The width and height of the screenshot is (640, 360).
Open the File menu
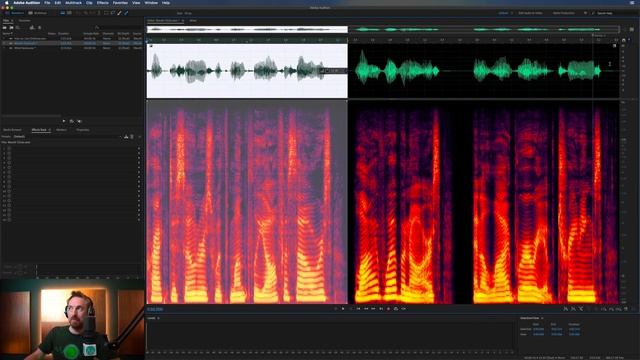pos(47,2)
